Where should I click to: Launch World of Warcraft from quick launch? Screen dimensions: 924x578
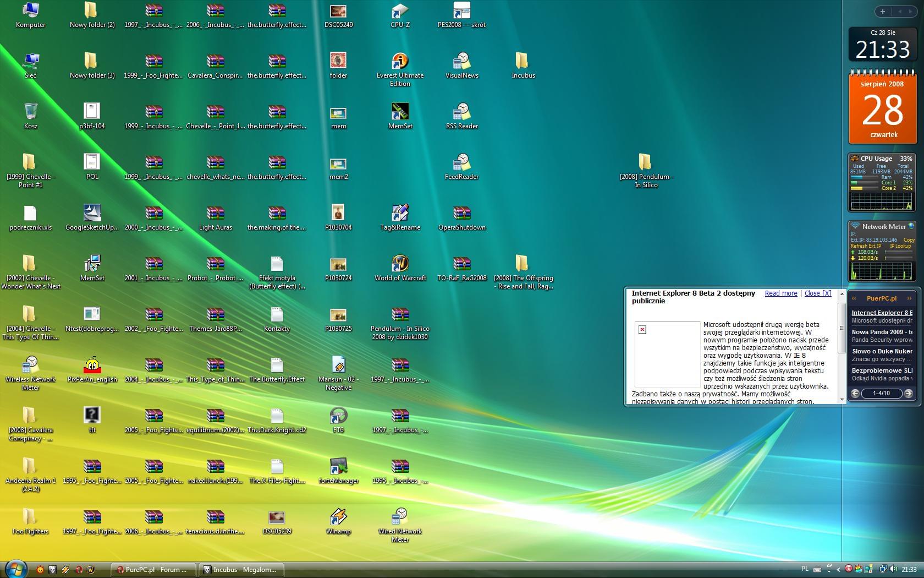pos(91,570)
